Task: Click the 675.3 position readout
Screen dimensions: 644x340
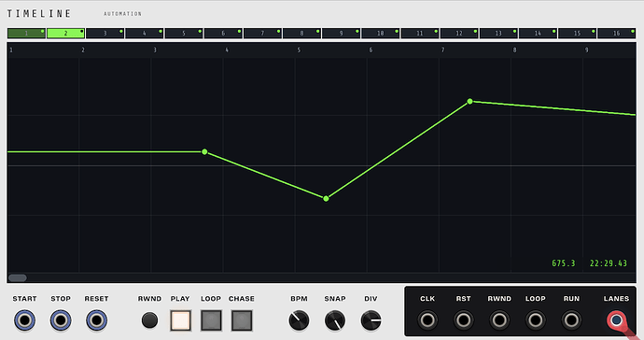Action: click(564, 263)
